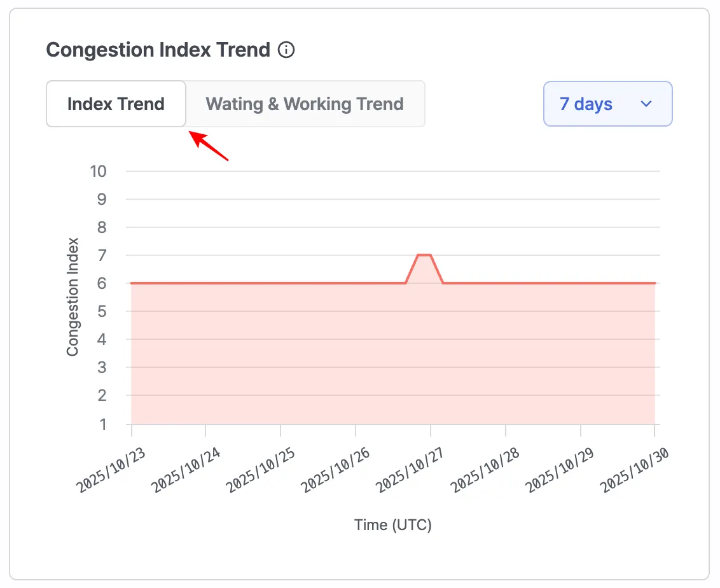
Task: Click the Congestion Index Trend heading
Action: (x=158, y=50)
